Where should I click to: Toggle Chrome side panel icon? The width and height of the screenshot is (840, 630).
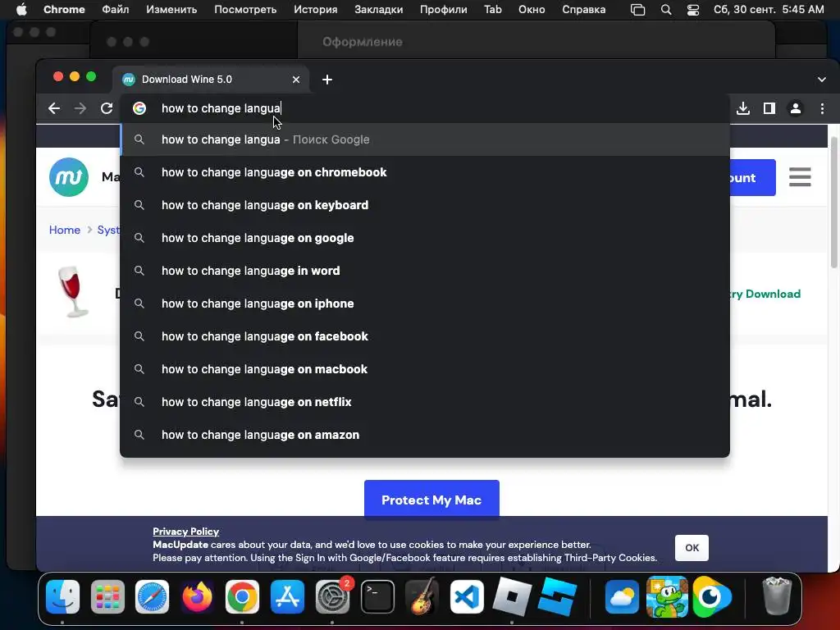pyautogui.click(x=769, y=109)
